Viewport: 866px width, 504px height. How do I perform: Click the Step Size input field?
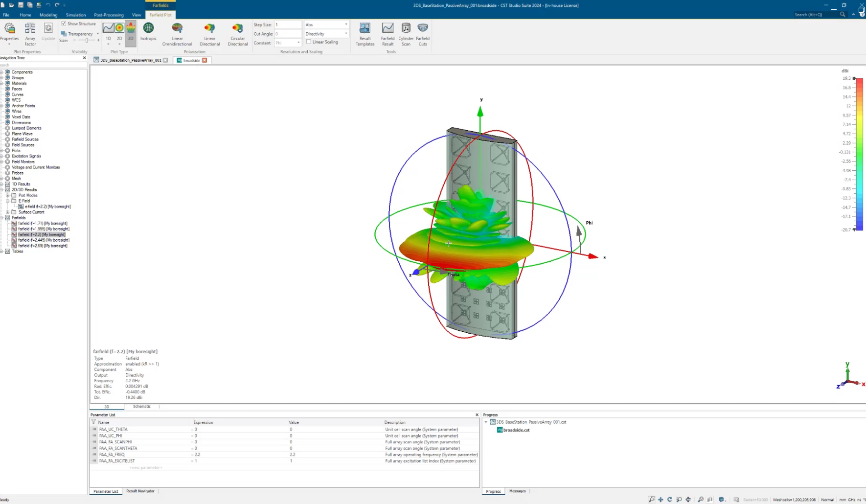287,24
